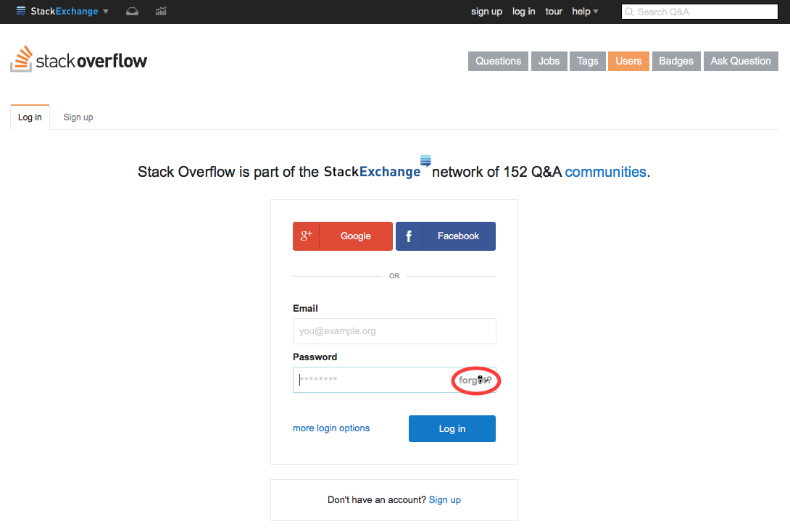The image size is (790, 532).
Task: Follow the communities link
Action: coord(605,172)
